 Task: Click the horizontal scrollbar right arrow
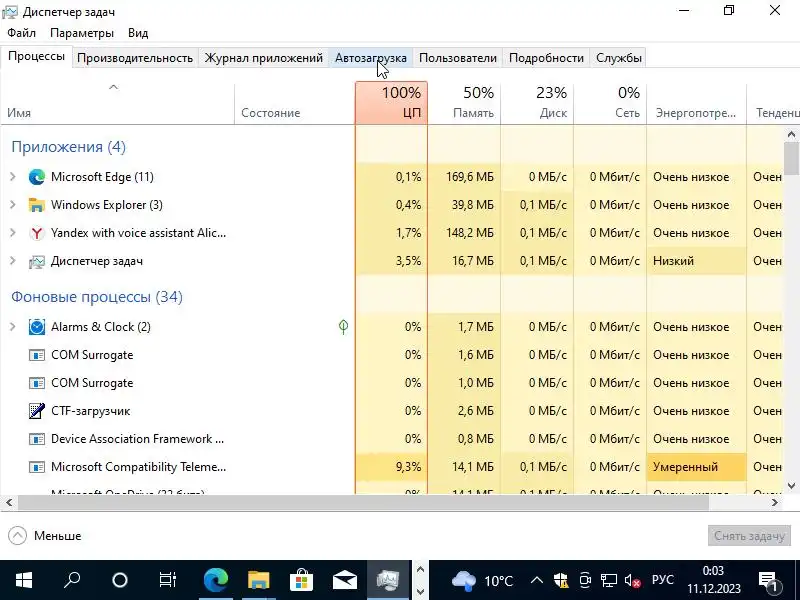[x=775, y=503]
